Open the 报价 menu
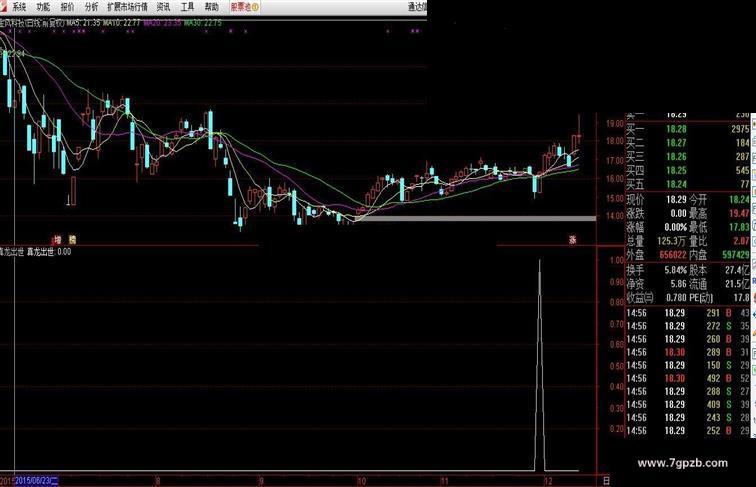This screenshot has width=756, height=487. pos(67,7)
